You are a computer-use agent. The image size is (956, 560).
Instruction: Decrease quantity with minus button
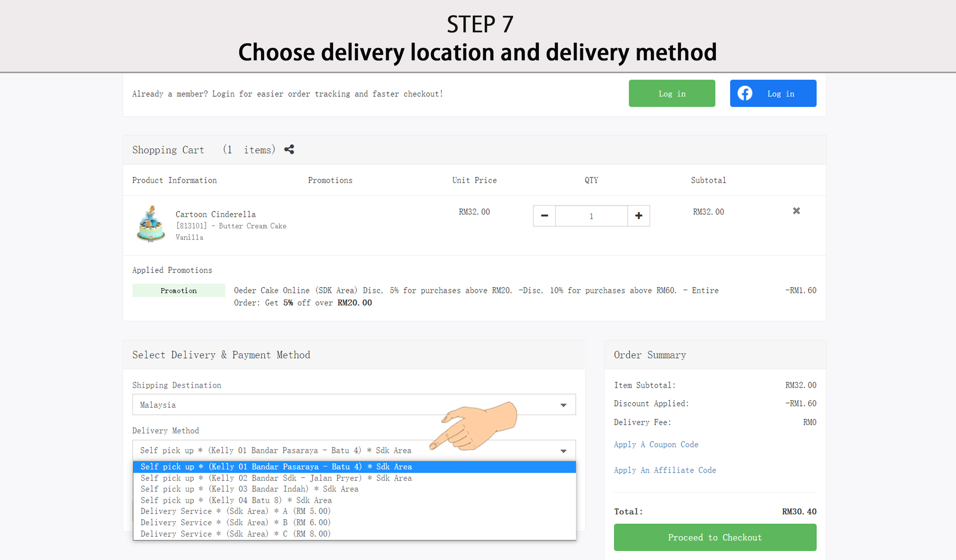pos(544,216)
